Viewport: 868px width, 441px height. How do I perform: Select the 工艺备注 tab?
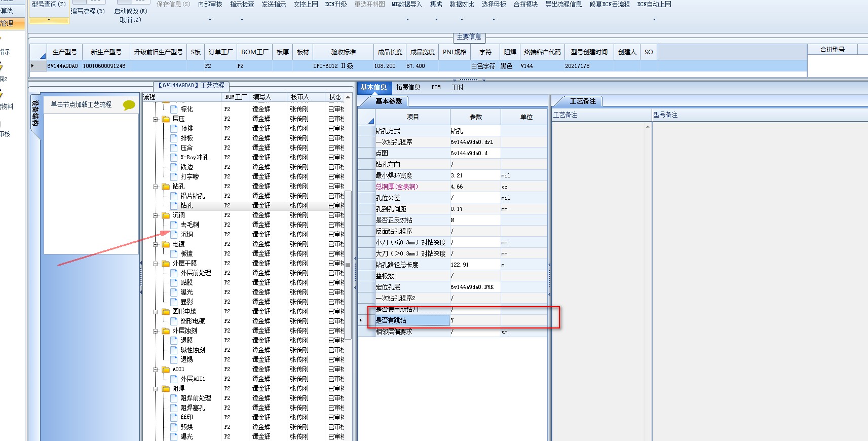(x=583, y=101)
